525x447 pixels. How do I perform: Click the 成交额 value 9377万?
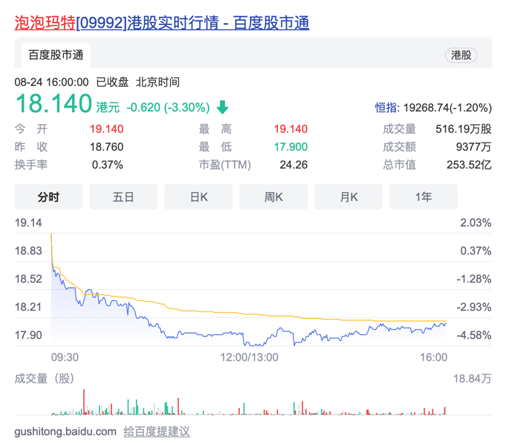click(473, 147)
